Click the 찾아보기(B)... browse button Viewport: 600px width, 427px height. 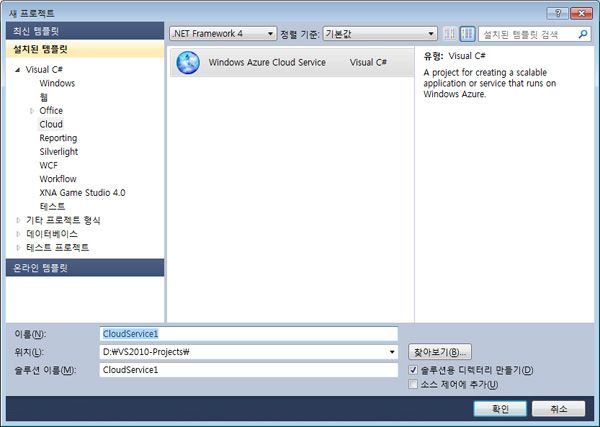440,352
